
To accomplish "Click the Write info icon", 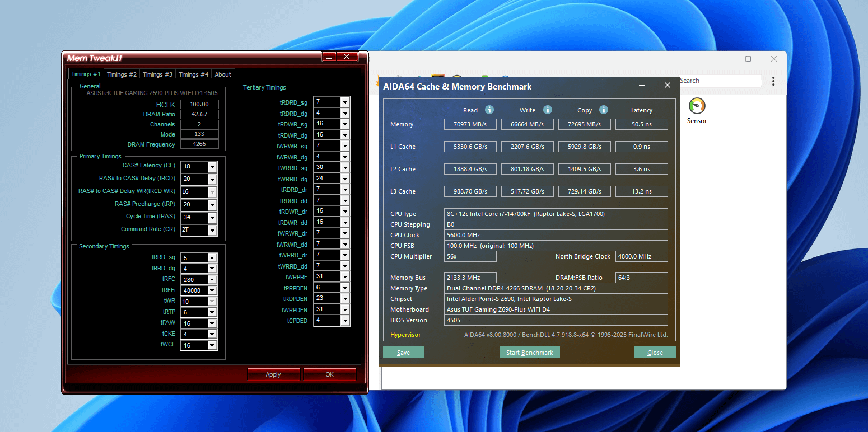I will 548,110.
